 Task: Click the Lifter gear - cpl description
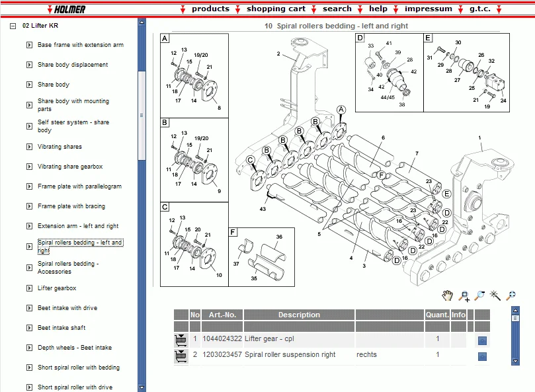[x=269, y=338]
